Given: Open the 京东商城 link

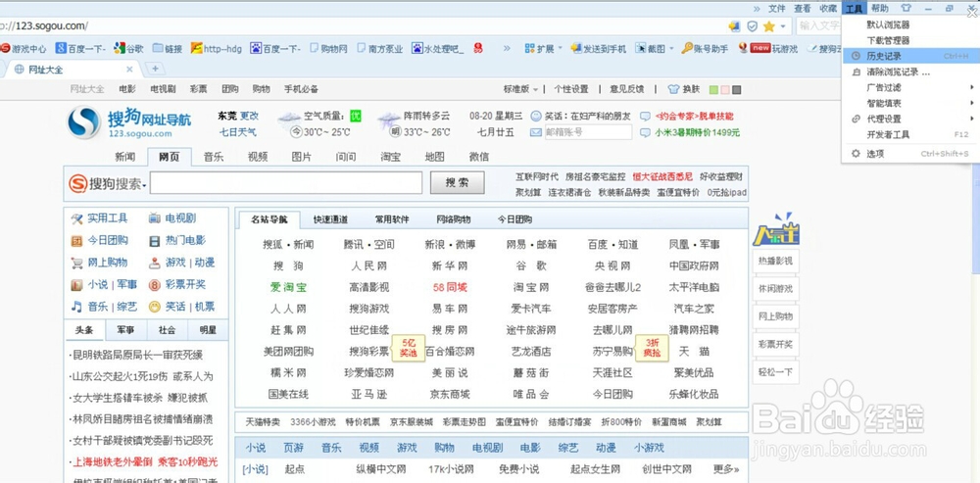Looking at the screenshot, I should pyautogui.click(x=450, y=394).
